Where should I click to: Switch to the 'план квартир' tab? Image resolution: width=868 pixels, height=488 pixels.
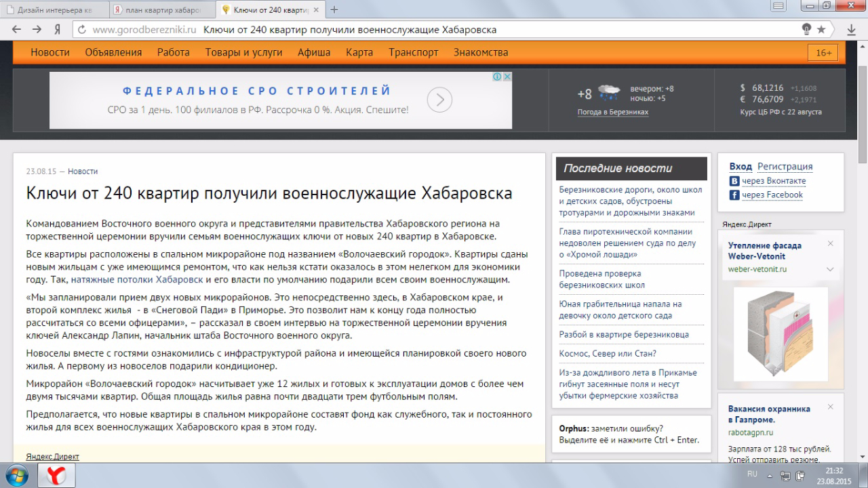pos(161,9)
